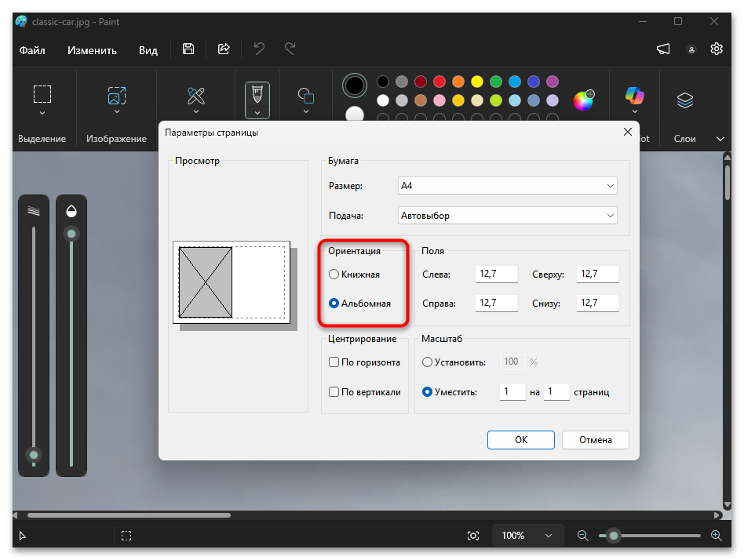744x560 pixels.
Task: Click the zoom in plus icon
Action: pyautogui.click(x=716, y=536)
